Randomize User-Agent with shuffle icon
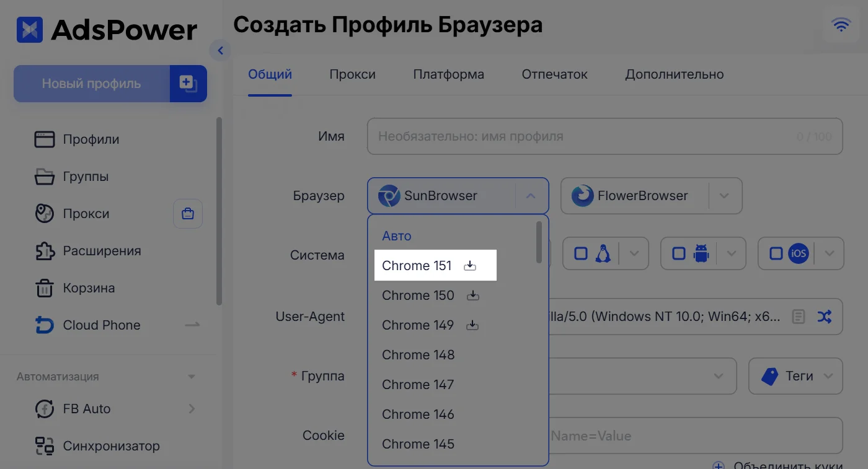 click(x=824, y=317)
